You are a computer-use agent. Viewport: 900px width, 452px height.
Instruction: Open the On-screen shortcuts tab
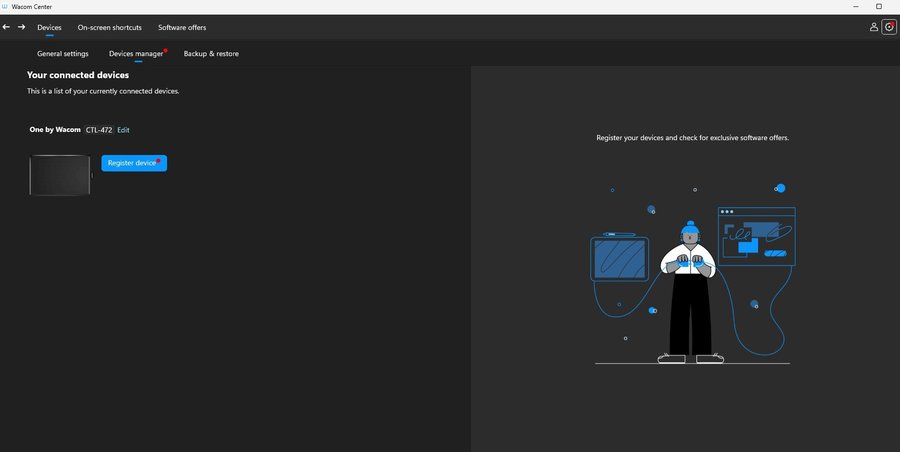click(x=110, y=27)
